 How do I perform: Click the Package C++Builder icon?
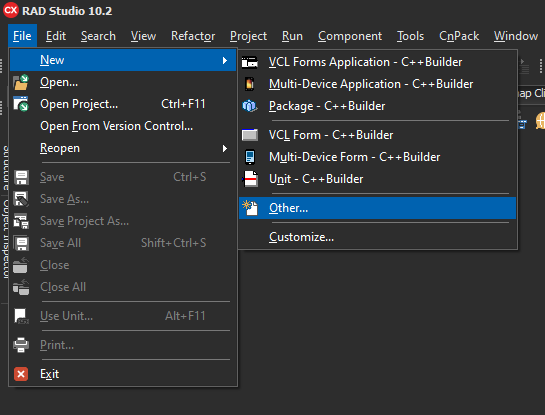click(250, 106)
